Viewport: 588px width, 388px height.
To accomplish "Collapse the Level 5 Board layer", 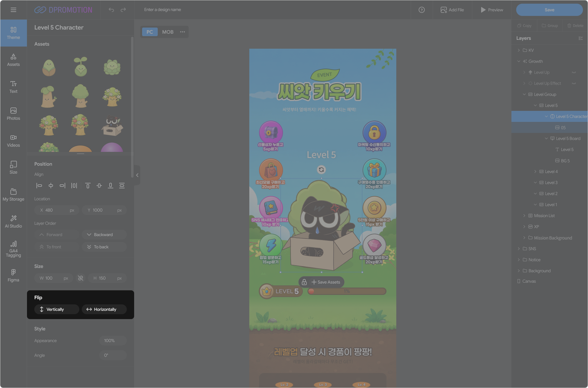I will [546, 138].
